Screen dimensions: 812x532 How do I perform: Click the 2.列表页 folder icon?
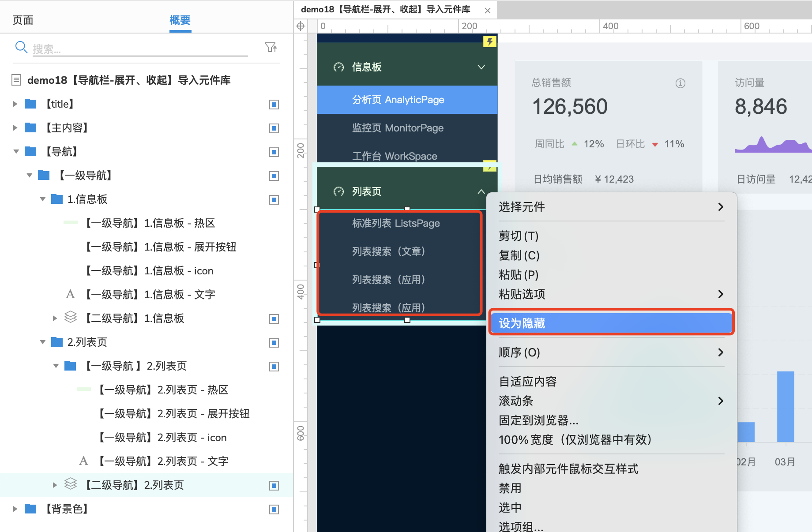(57, 342)
